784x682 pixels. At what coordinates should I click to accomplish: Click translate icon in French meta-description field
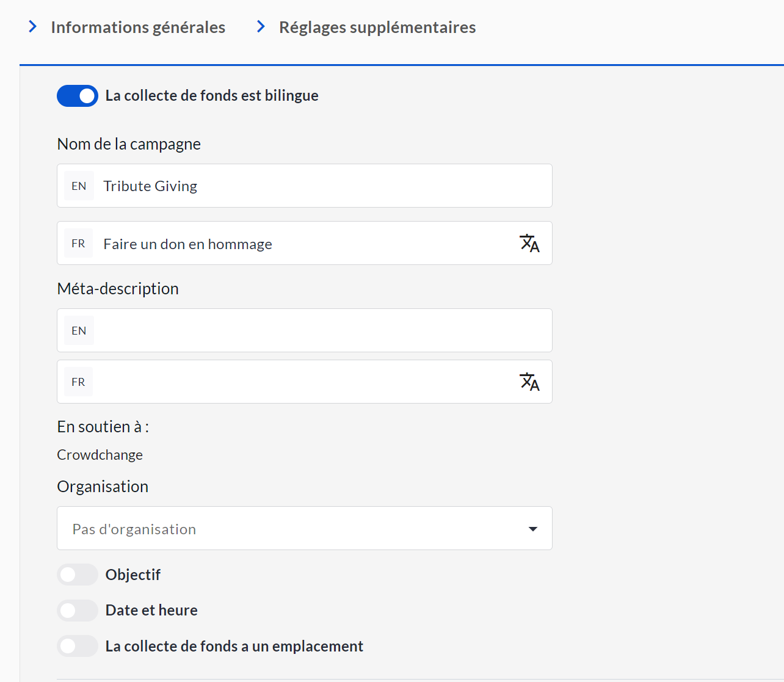(529, 382)
